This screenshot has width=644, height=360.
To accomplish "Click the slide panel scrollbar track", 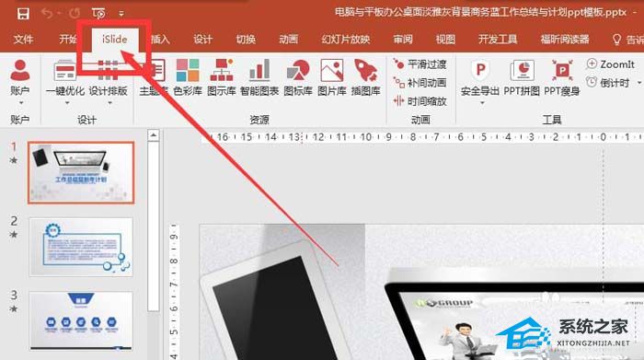I will pos(154,226).
